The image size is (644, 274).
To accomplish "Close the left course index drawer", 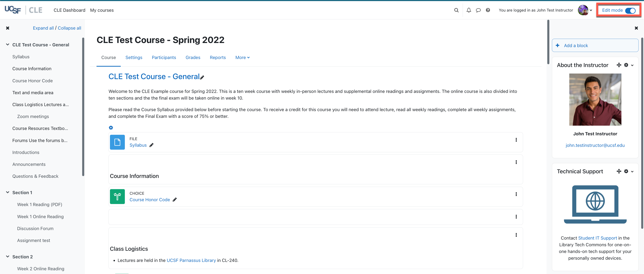I will [8, 28].
